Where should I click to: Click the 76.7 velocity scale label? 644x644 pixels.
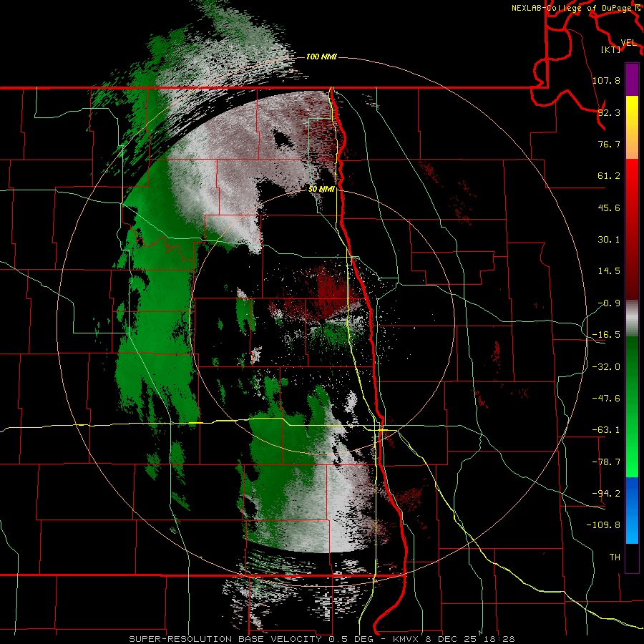click(x=609, y=144)
